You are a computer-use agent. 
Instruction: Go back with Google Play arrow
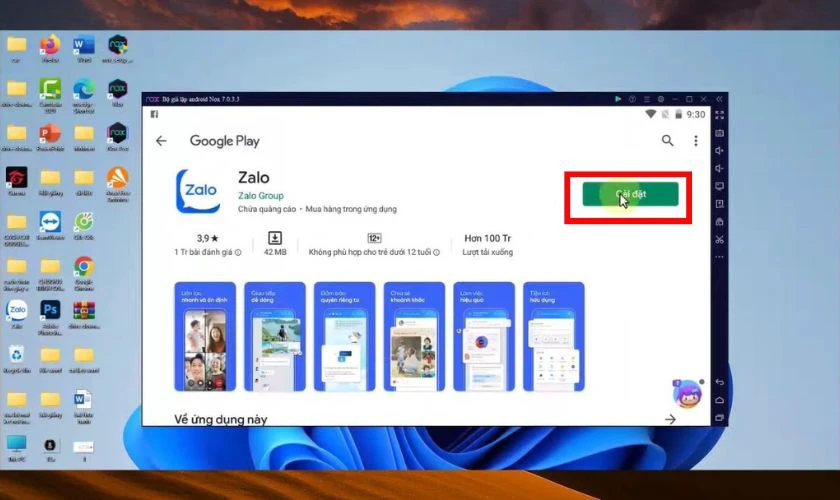coord(161,141)
